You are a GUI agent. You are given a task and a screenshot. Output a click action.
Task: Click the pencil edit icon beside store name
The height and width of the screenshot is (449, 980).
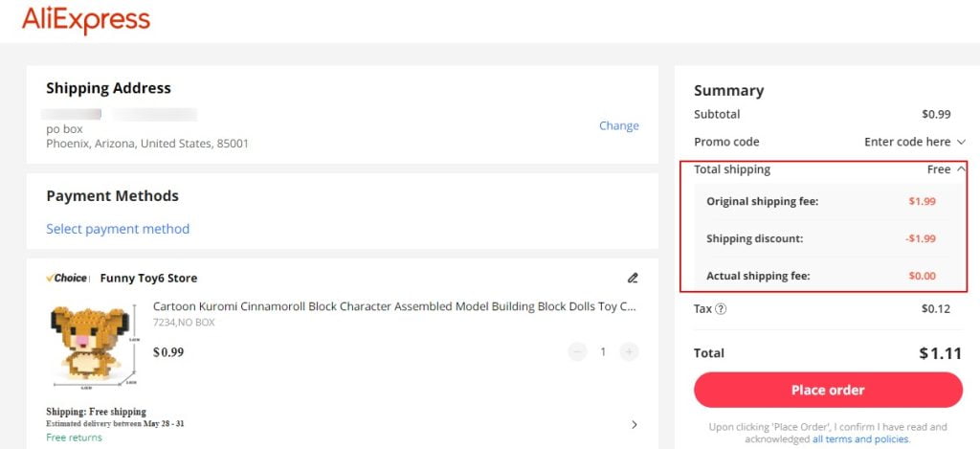(x=632, y=279)
